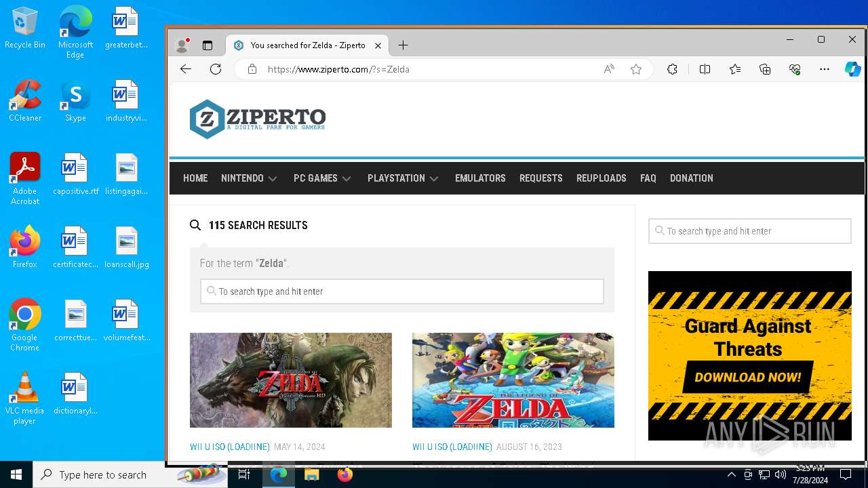Go back using the browser back arrow
868x488 pixels.
[186, 69]
